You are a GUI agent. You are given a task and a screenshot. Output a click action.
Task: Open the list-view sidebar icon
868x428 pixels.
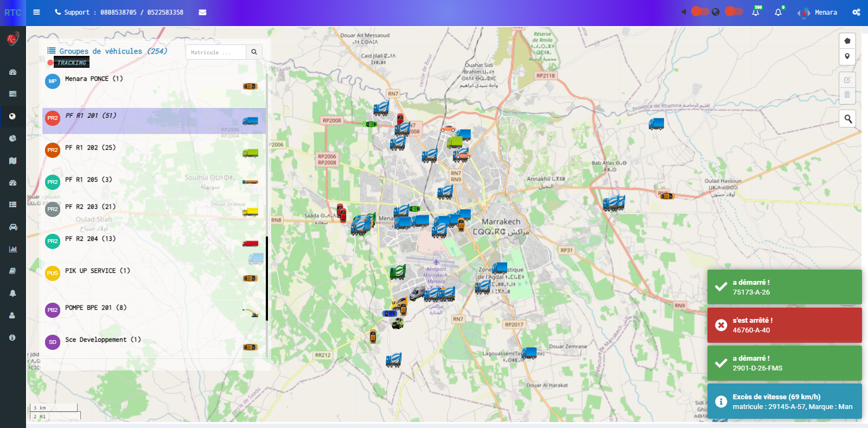12,205
